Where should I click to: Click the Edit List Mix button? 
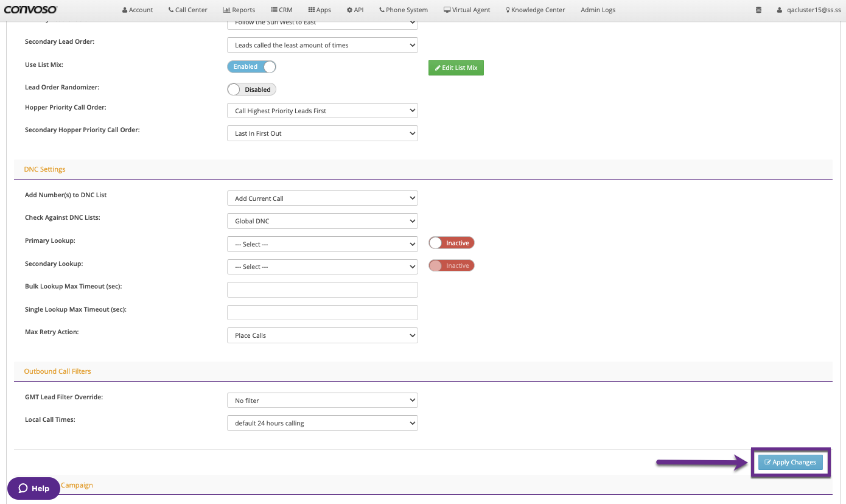coord(456,68)
